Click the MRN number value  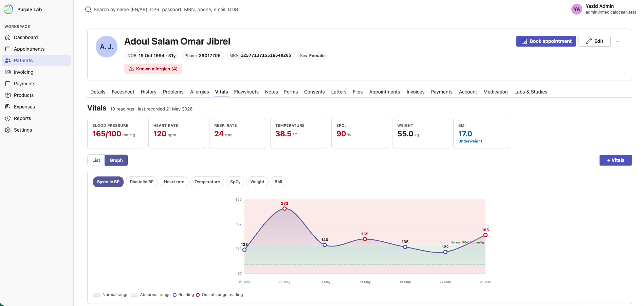266,55
